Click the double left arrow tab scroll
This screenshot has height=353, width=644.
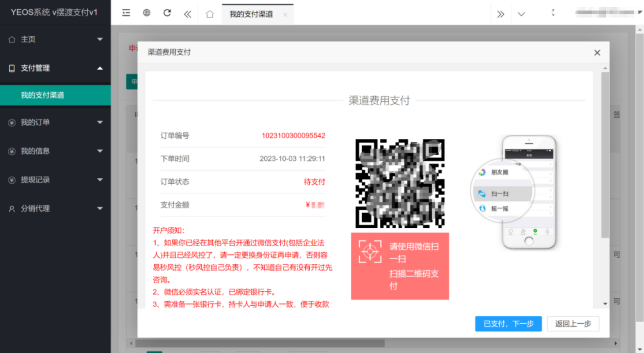pyautogui.click(x=188, y=14)
